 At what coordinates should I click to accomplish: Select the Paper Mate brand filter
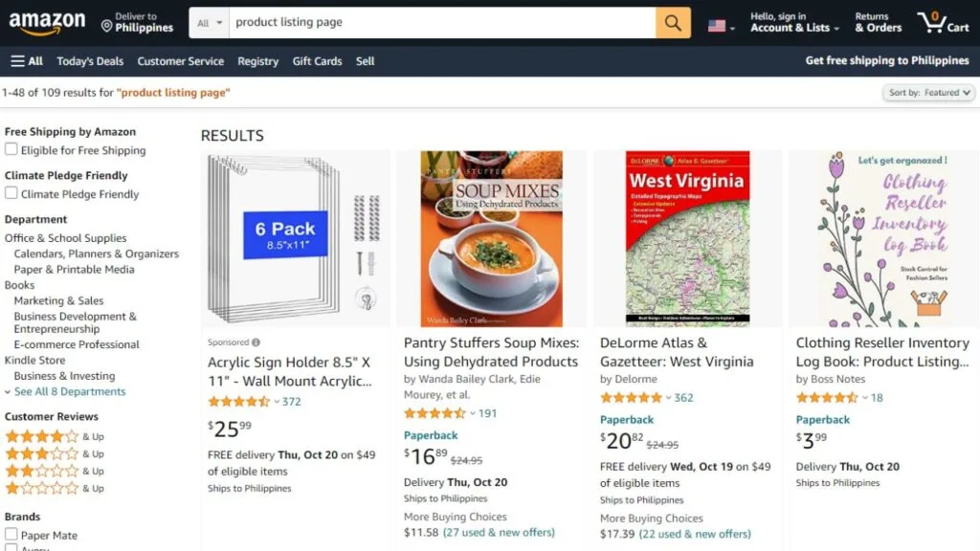11,535
